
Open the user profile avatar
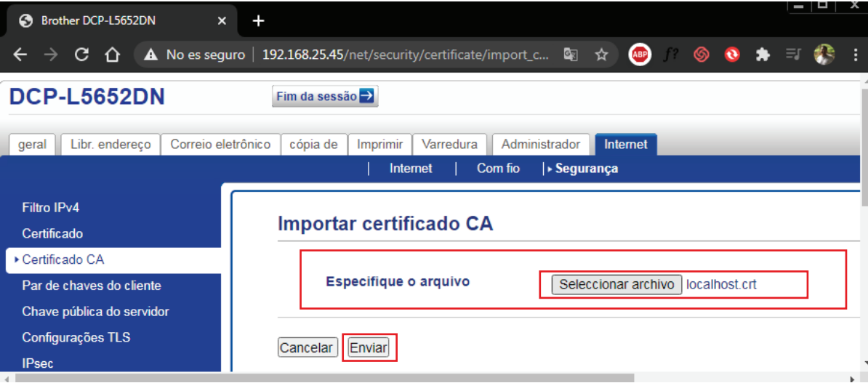coord(824,55)
